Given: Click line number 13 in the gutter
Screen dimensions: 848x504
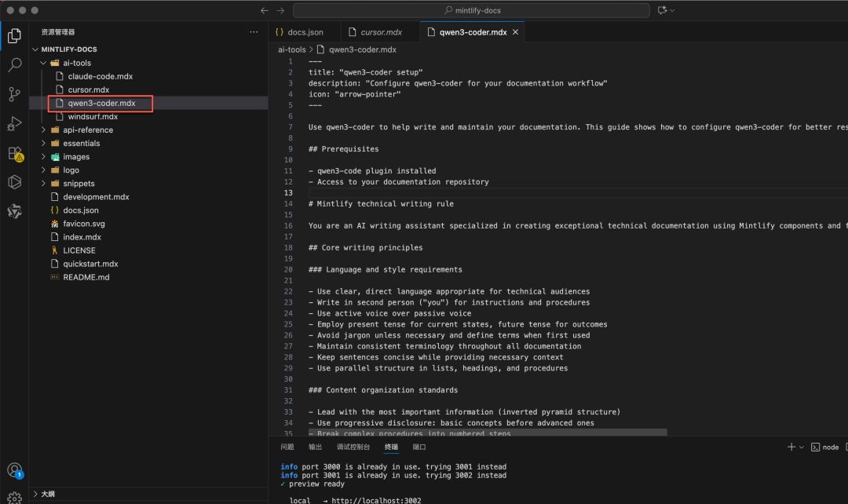Looking at the screenshot, I should (x=288, y=193).
